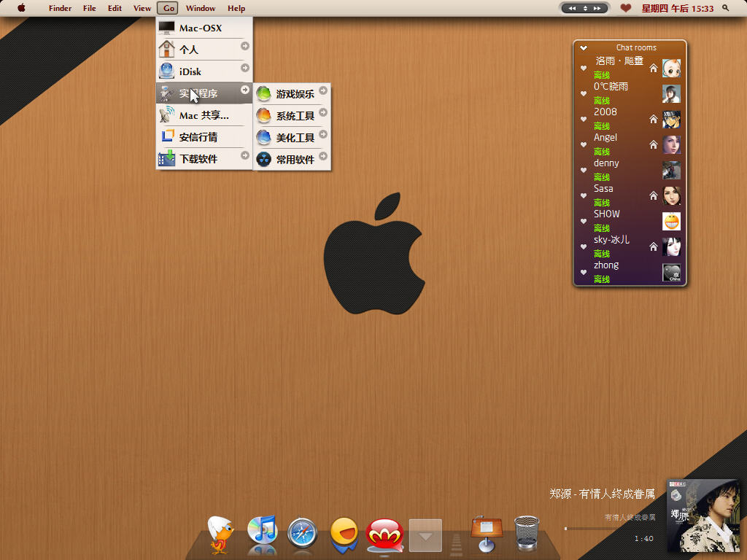Click the blue 美化工具 orb icon
Image resolution: width=747 pixels, height=560 pixels.
[x=263, y=138]
